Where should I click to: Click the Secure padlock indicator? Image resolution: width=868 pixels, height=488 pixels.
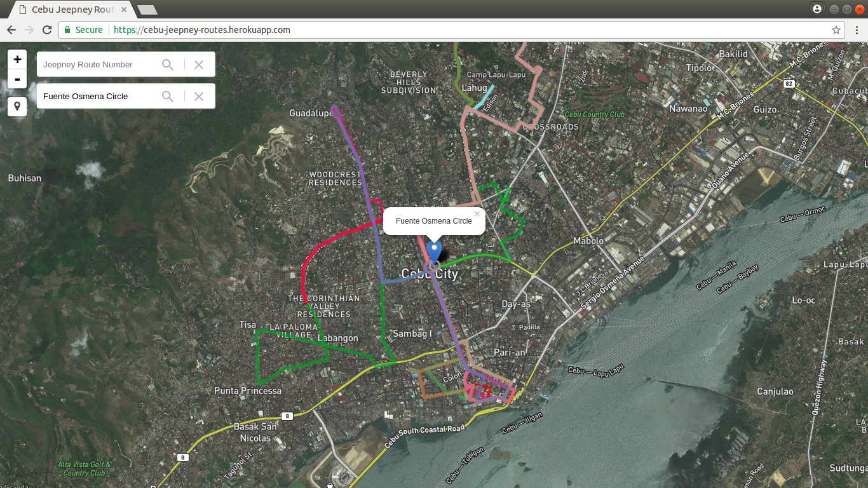[x=83, y=30]
